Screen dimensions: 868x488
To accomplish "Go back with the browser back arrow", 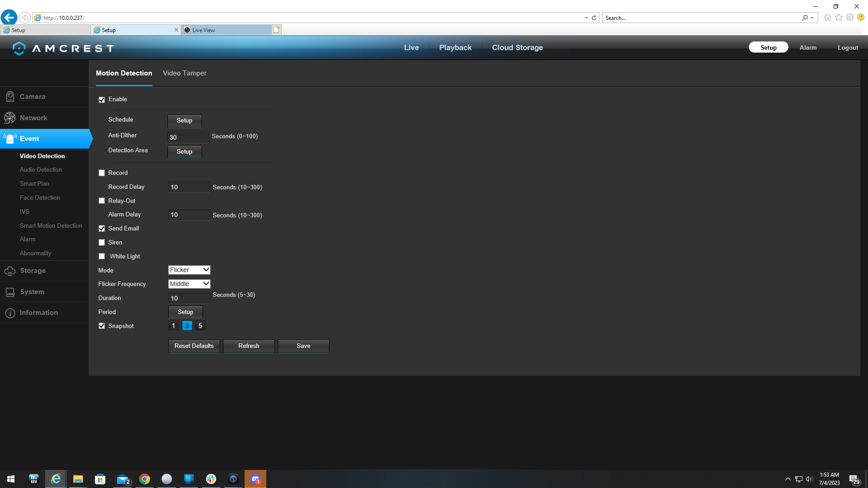I will (9, 18).
